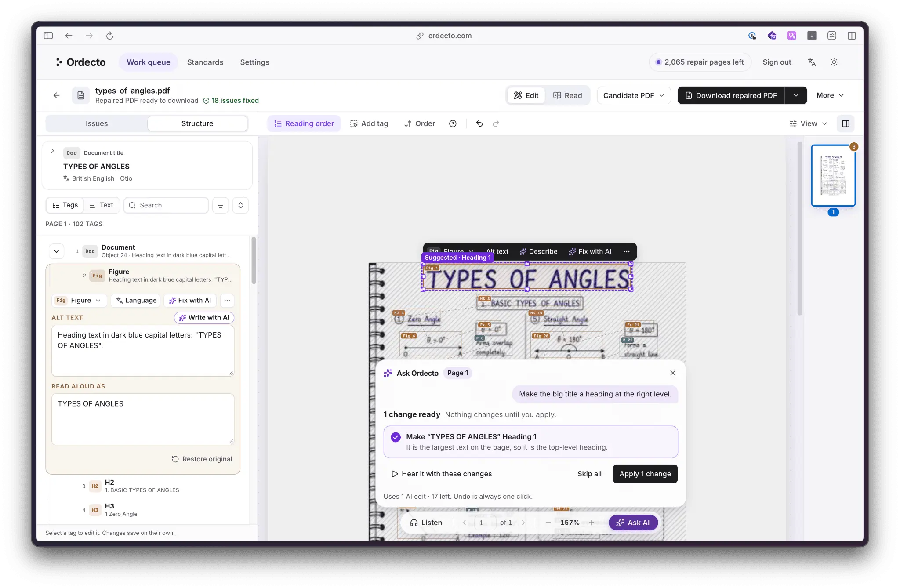Click Download repaired PDF

tap(731, 95)
